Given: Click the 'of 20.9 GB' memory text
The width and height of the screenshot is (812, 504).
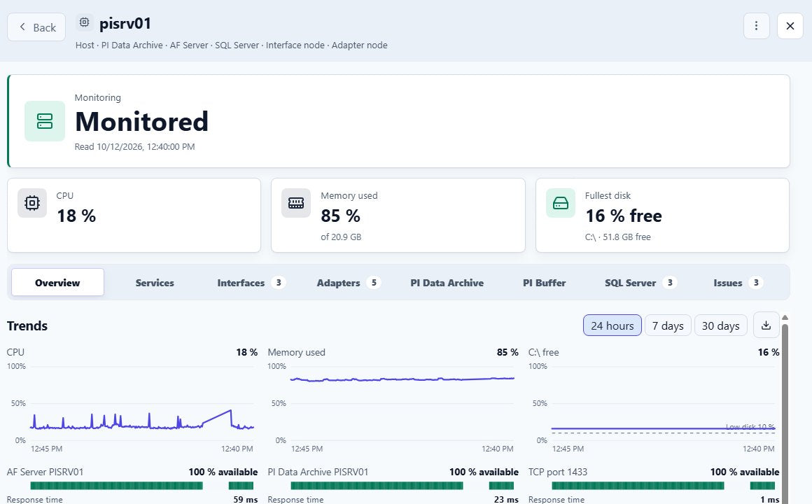Looking at the screenshot, I should coord(341,237).
